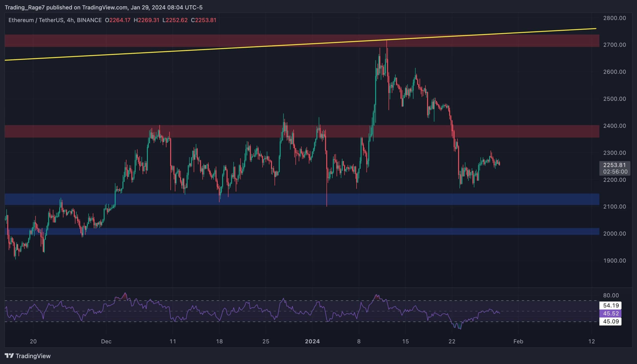Viewport: 637px width, 364px height.
Task: Click the RSI 80.00 scale label
Action: click(x=611, y=295)
